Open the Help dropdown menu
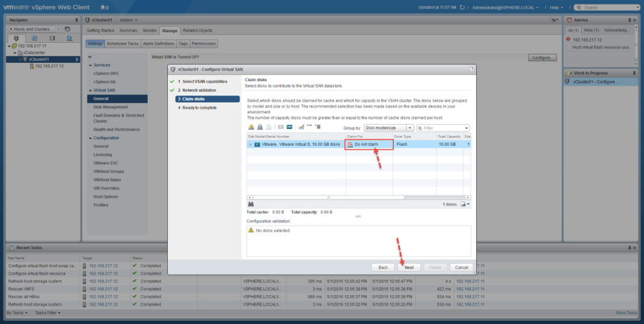 point(556,8)
